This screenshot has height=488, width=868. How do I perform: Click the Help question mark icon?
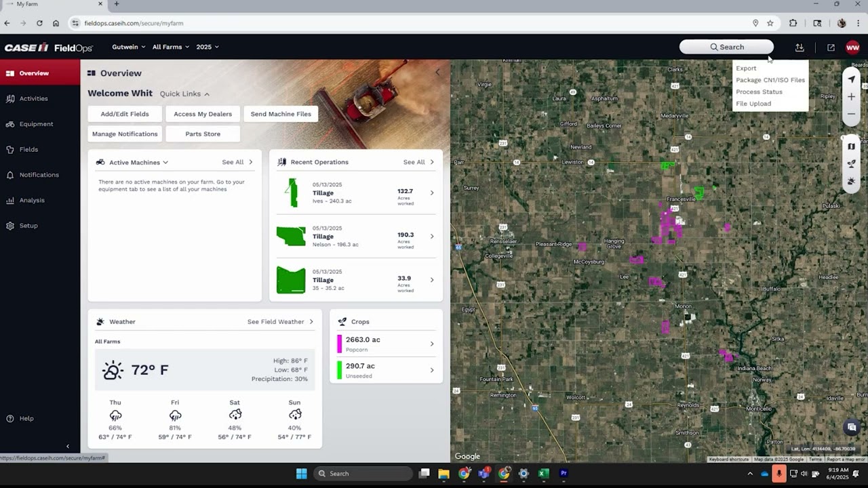[10, 419]
